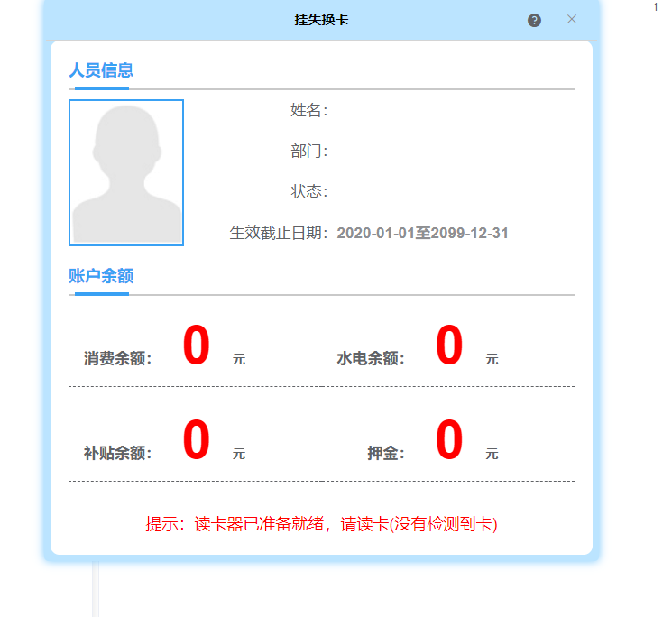Select the 人员信息 section header
Screen dimensions: 672x617
[x=101, y=70]
